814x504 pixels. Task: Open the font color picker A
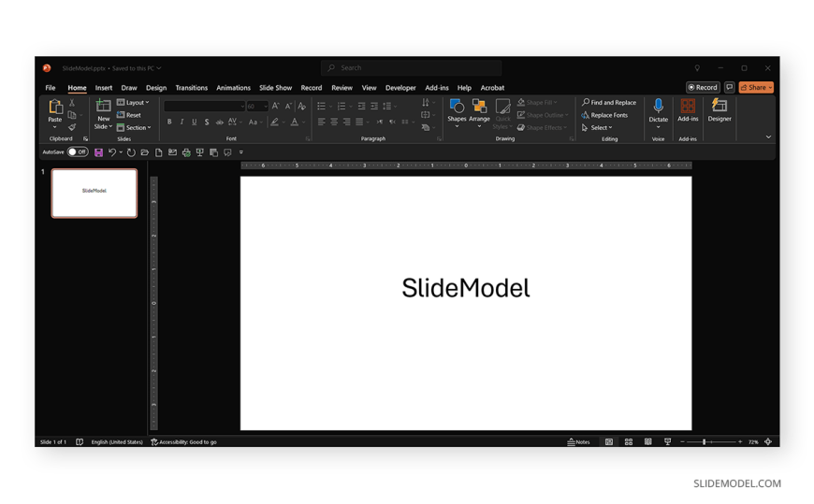coord(295,122)
